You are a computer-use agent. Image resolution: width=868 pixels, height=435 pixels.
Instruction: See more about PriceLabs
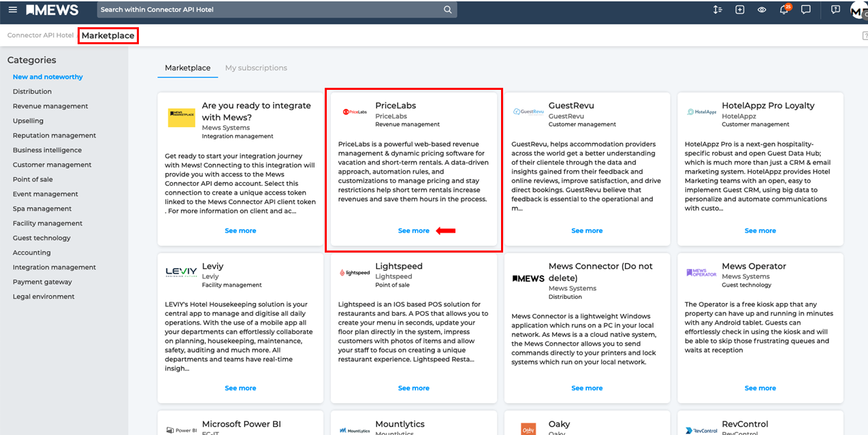coord(414,231)
